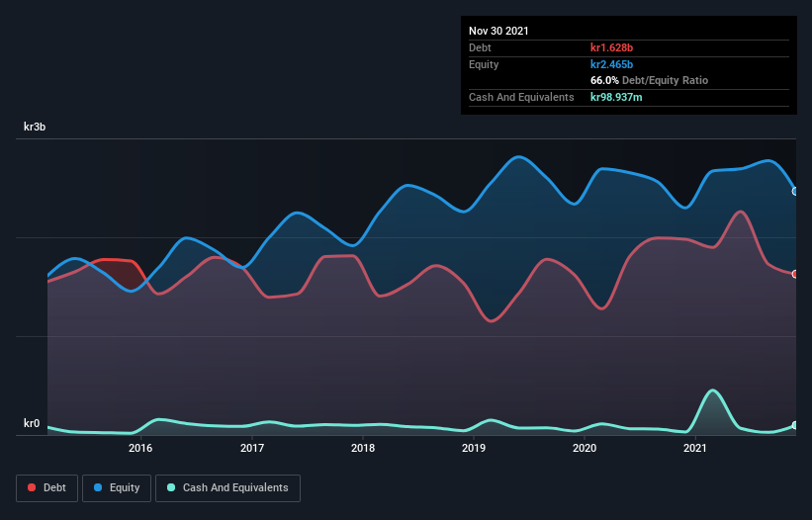Select the 2018 x-axis label
Screen dimensions: 812x520
pos(363,448)
